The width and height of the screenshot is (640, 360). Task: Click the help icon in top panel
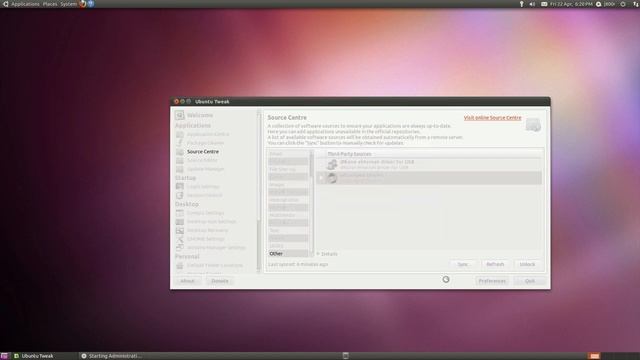[x=91, y=4]
